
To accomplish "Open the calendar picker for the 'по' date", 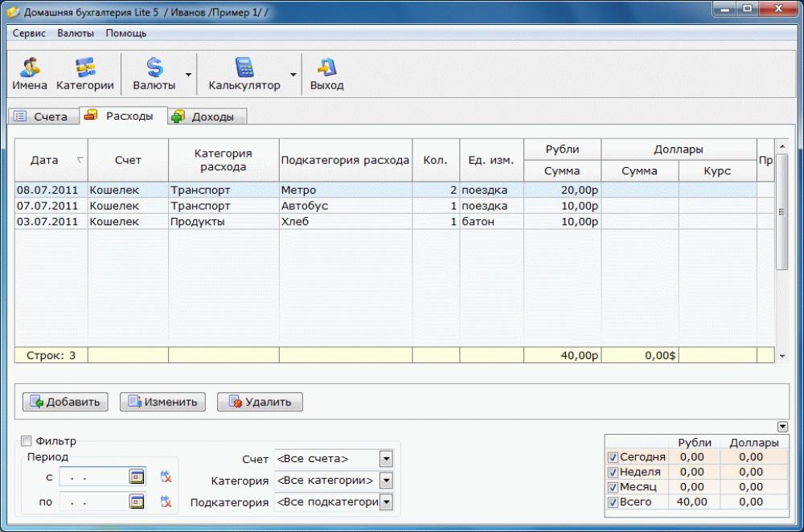I will 137,501.
